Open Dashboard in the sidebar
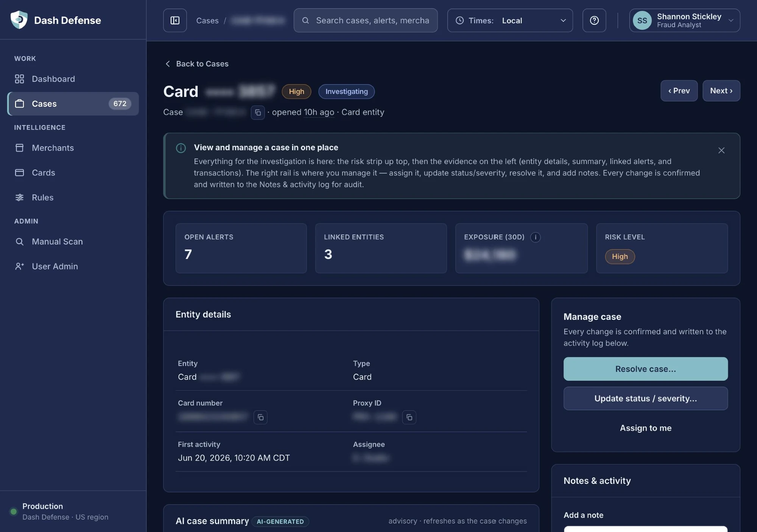Screen dimensions: 757x532 pos(73,79)
